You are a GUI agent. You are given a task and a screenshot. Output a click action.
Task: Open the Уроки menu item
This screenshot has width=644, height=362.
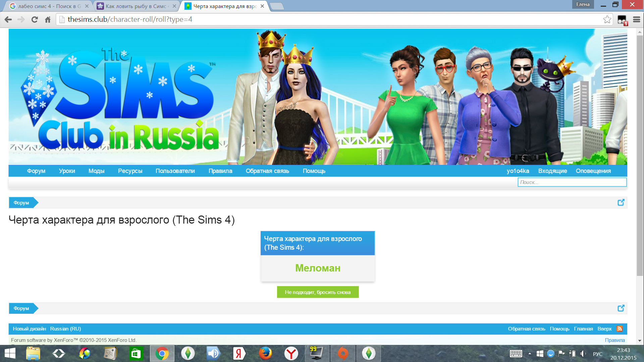67,171
